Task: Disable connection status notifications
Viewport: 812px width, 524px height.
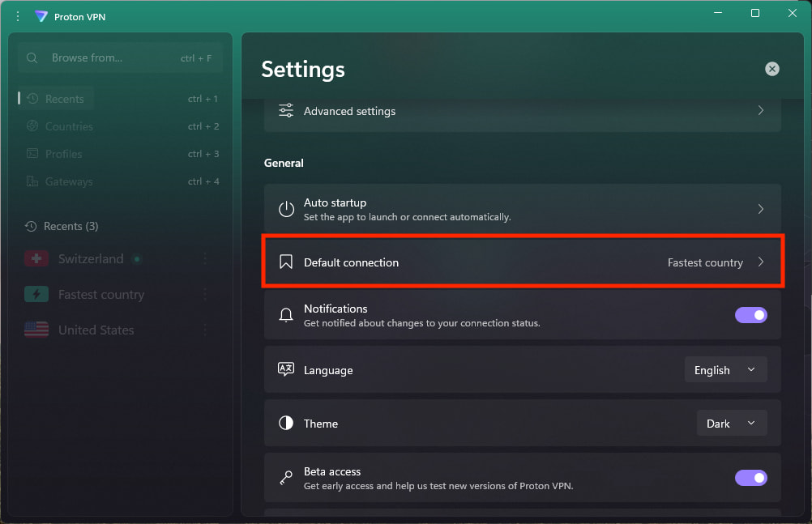Action: click(x=750, y=315)
